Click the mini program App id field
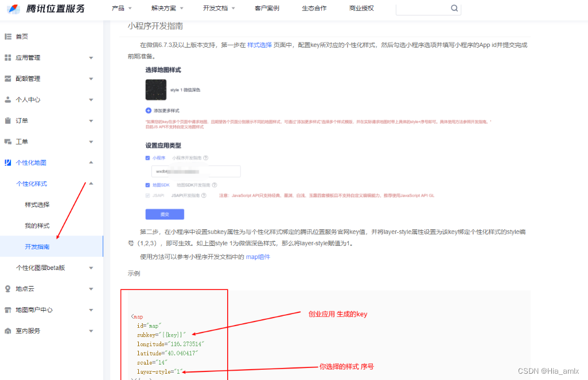 click(x=196, y=171)
